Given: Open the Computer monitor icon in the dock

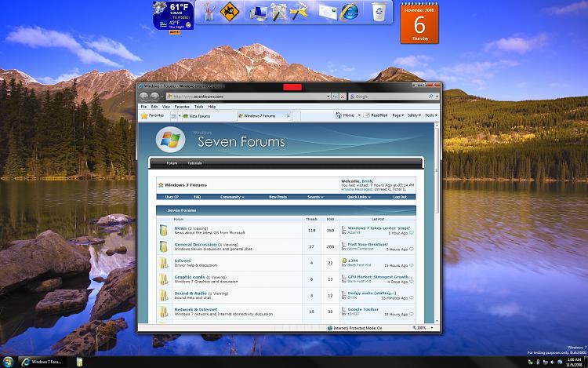Looking at the screenshot, I should point(259,13).
